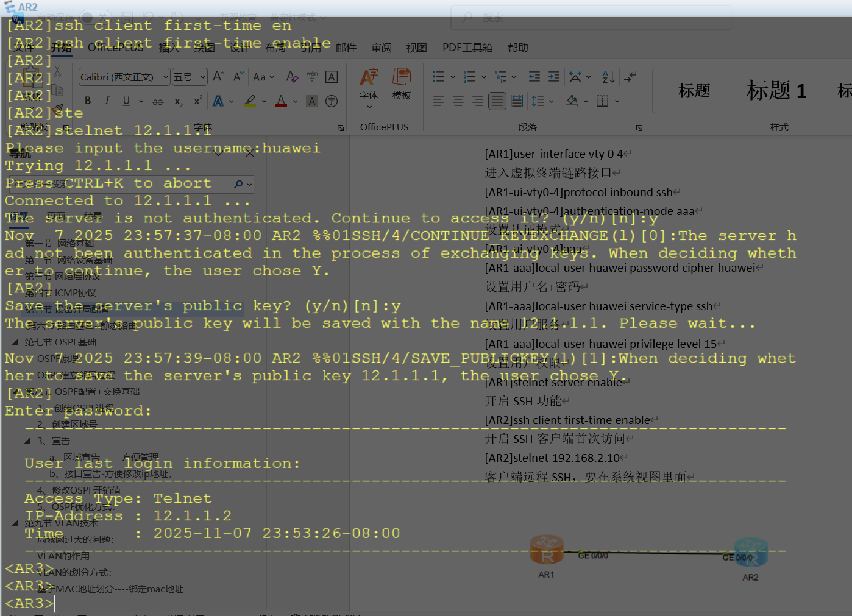
Task: Click the sort A-Z icon
Action: (x=608, y=77)
